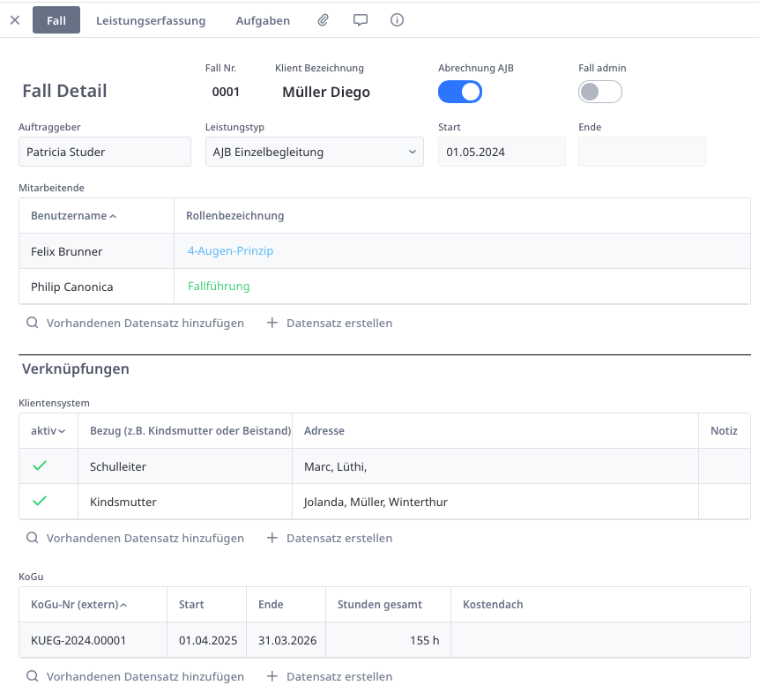Open the attachments paperclip icon

(323, 20)
